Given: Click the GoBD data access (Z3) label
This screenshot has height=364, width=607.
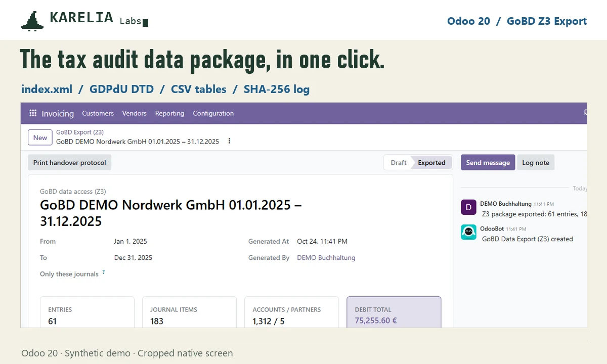Looking at the screenshot, I should click(73, 192).
